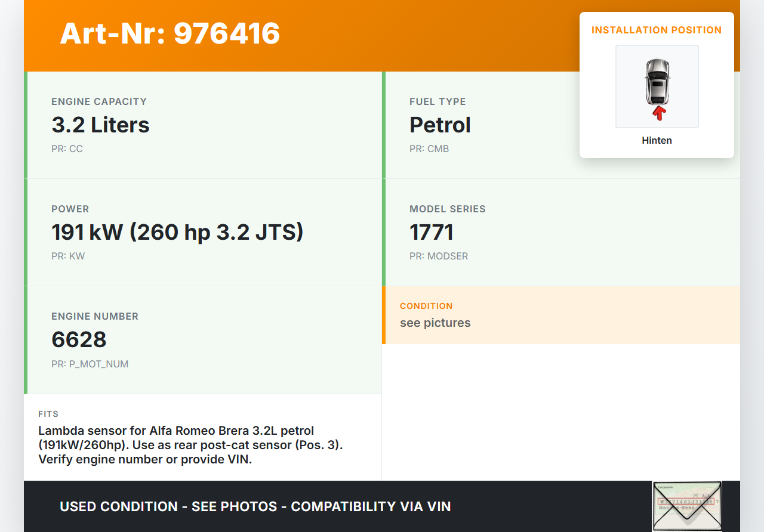Click the 3.2 Liters engine capacity value

(x=100, y=125)
